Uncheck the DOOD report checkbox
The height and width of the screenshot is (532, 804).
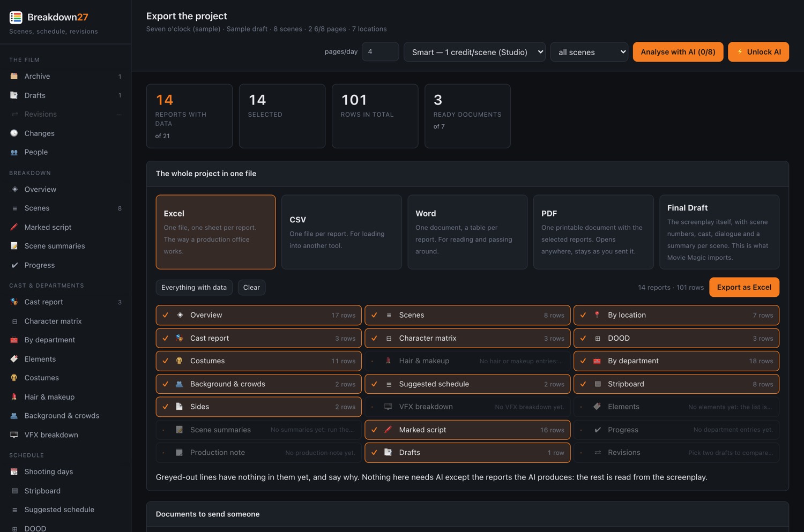click(x=583, y=338)
